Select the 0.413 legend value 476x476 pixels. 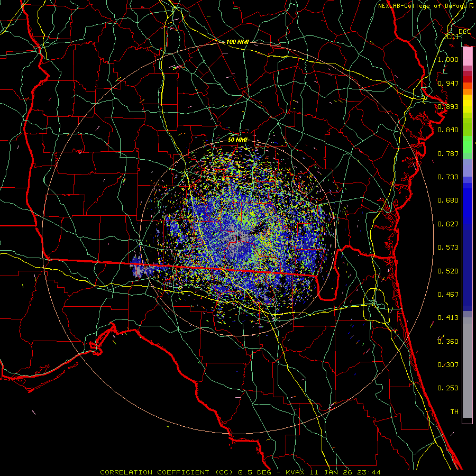point(448,318)
